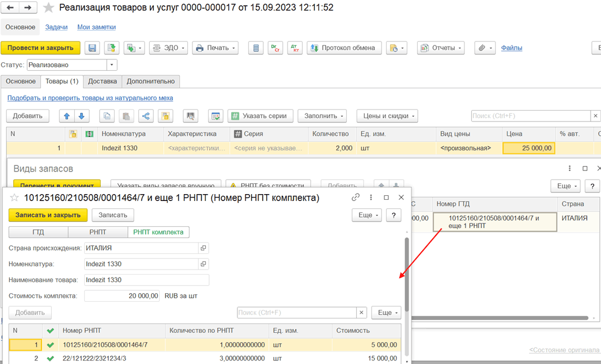Move row down with the blue down arrow
Screen dimensions: 601x364
[x=81, y=116]
